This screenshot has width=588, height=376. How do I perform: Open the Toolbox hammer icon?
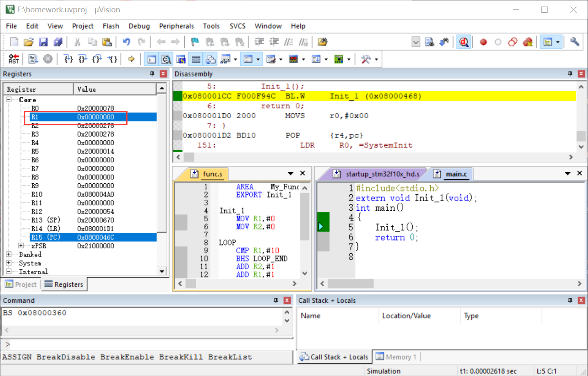[366, 59]
